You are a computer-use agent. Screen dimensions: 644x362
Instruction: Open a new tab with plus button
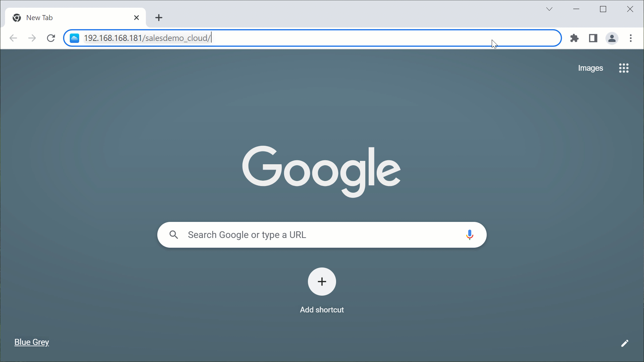tap(159, 18)
